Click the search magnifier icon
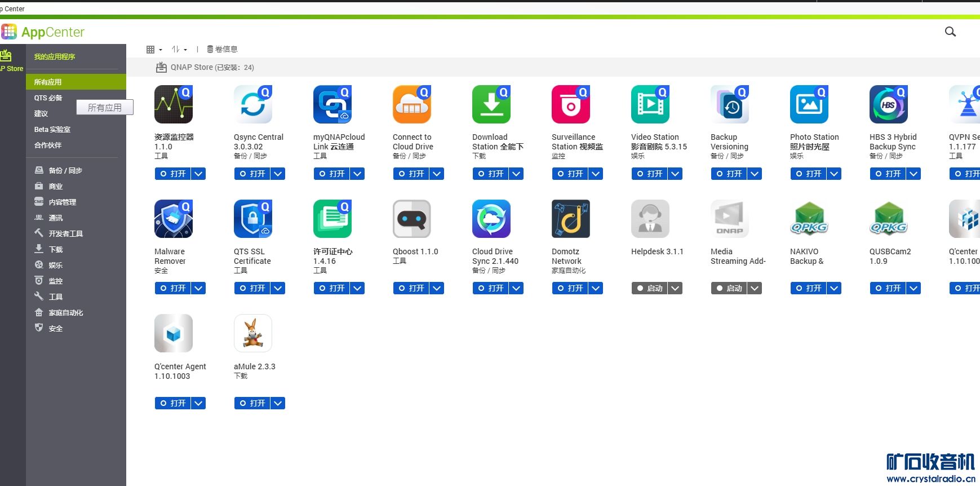Viewport: 980px width, 486px height. point(950,32)
